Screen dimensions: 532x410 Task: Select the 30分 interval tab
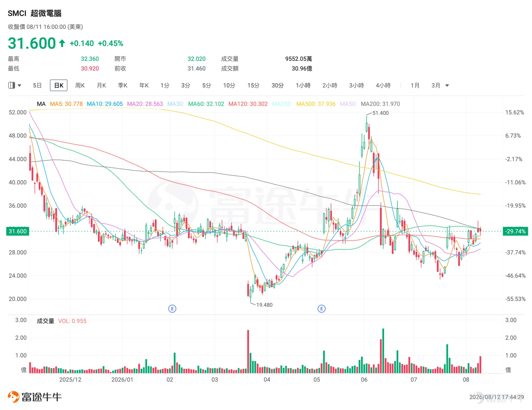(x=278, y=85)
